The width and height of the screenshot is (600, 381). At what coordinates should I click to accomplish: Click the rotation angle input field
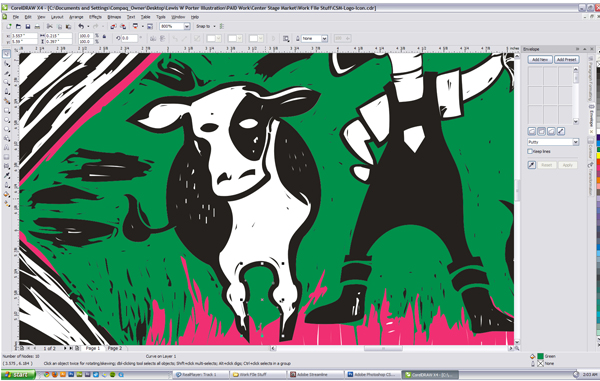(129, 38)
